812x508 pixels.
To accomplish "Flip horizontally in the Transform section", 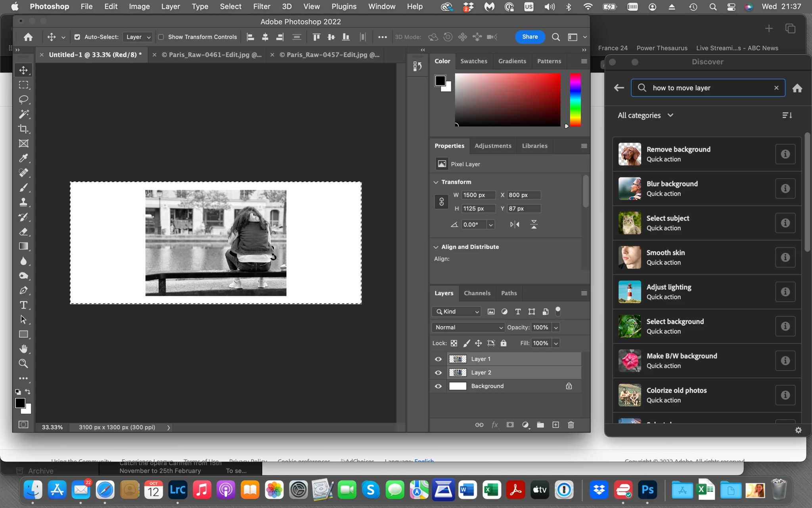I will (515, 224).
